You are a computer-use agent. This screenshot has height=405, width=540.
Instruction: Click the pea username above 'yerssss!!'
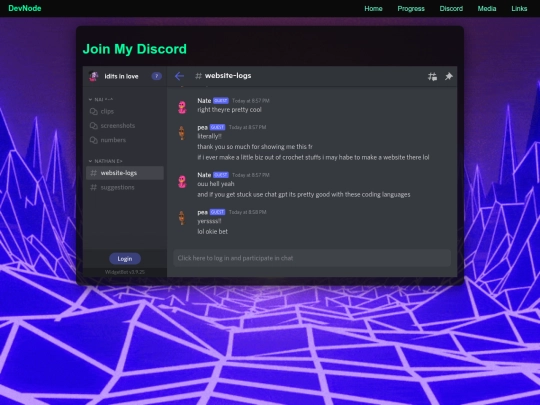(x=202, y=212)
